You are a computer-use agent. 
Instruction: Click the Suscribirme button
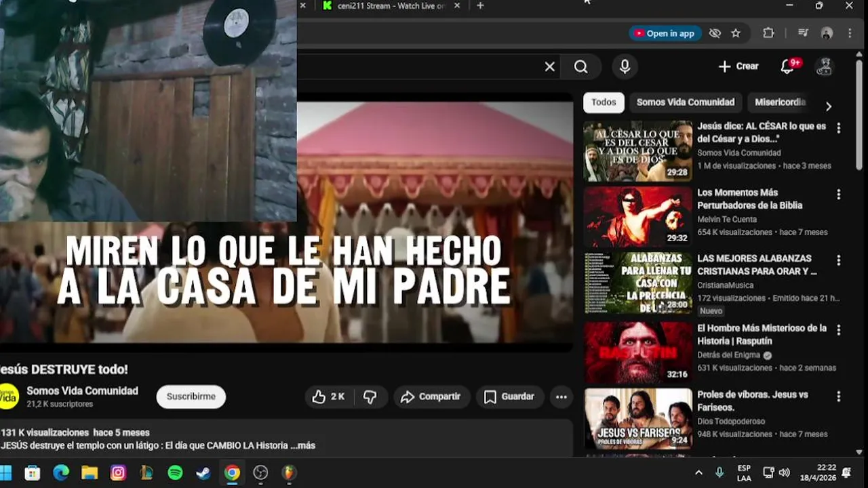pyautogui.click(x=191, y=396)
